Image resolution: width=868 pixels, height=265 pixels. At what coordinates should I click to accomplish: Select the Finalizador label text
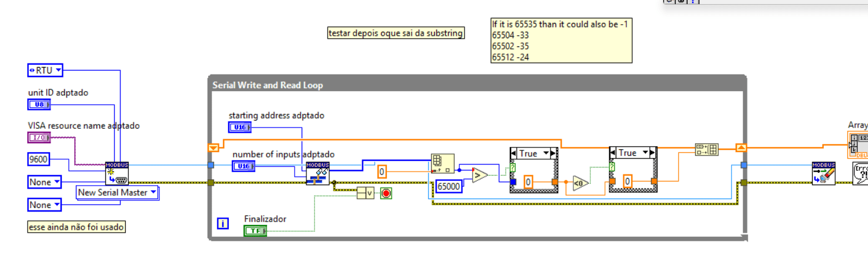[x=265, y=219]
